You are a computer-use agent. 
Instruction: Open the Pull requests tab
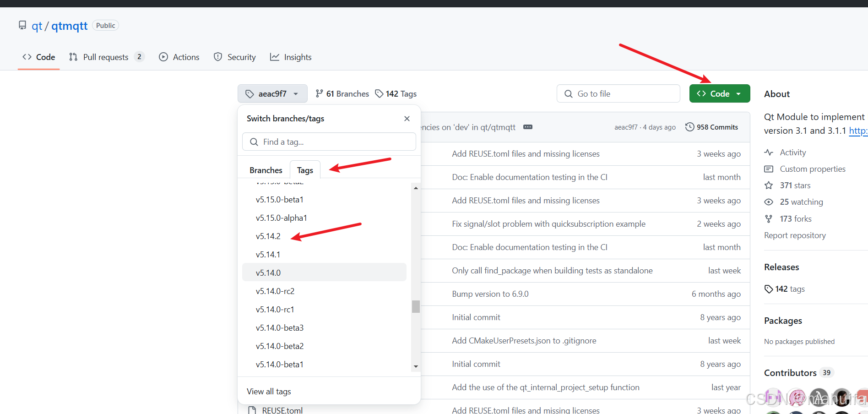click(x=107, y=57)
